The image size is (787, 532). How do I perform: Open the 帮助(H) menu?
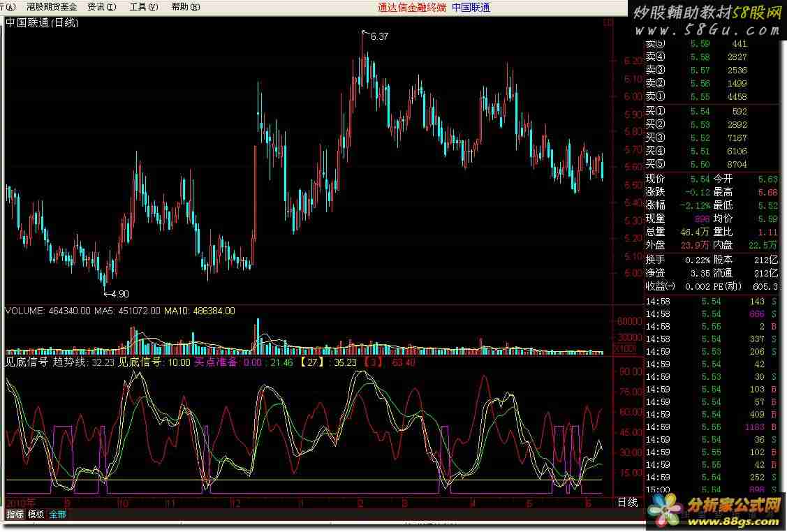coord(186,7)
